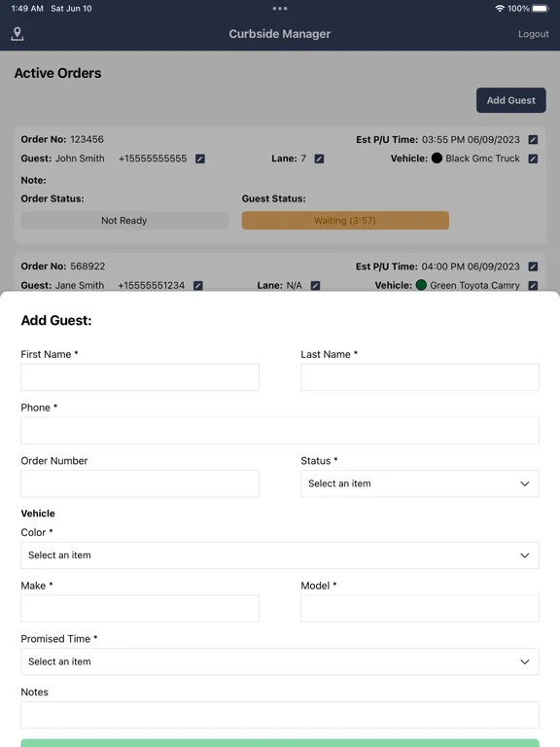This screenshot has height=747, width=560.
Task: Focus the Notes field
Action: 280,715
